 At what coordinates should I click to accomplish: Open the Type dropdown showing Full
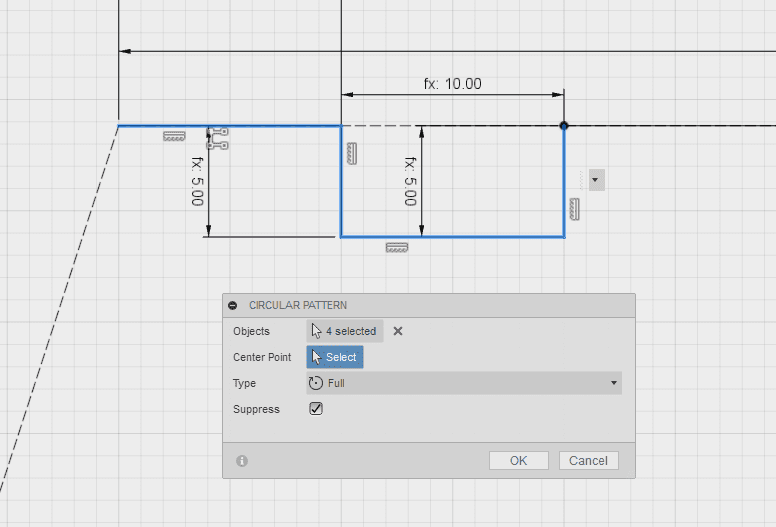point(464,383)
